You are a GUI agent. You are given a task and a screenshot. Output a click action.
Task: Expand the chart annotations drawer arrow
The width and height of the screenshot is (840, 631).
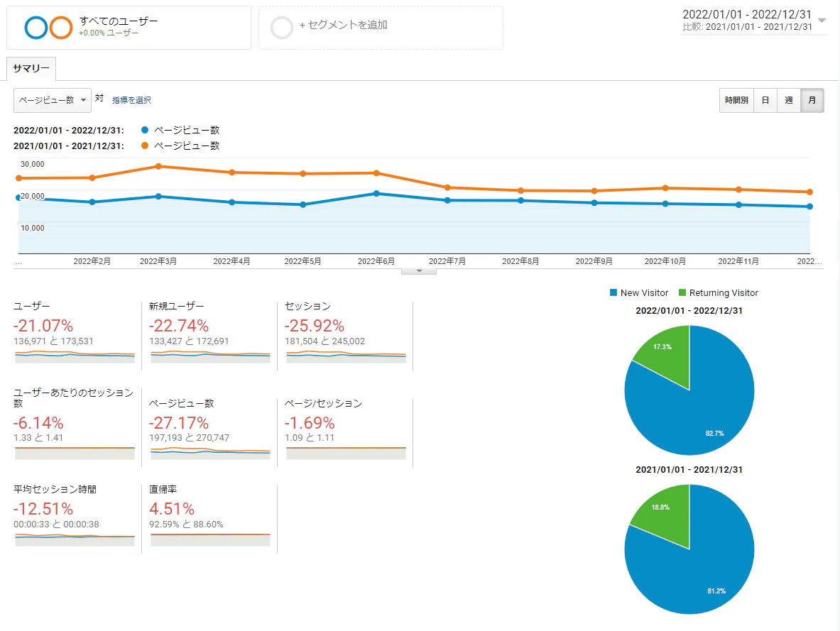tap(419, 271)
